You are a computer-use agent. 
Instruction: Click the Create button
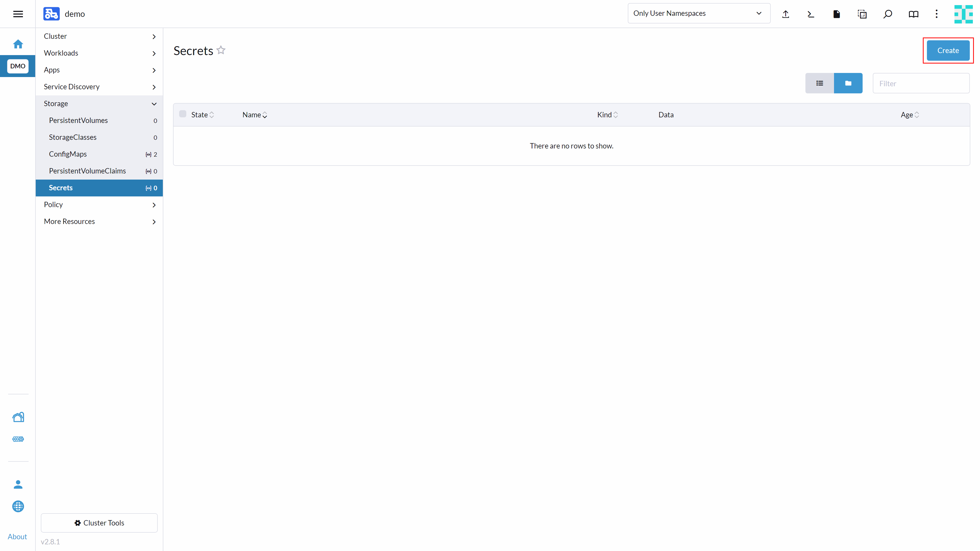pyautogui.click(x=948, y=51)
